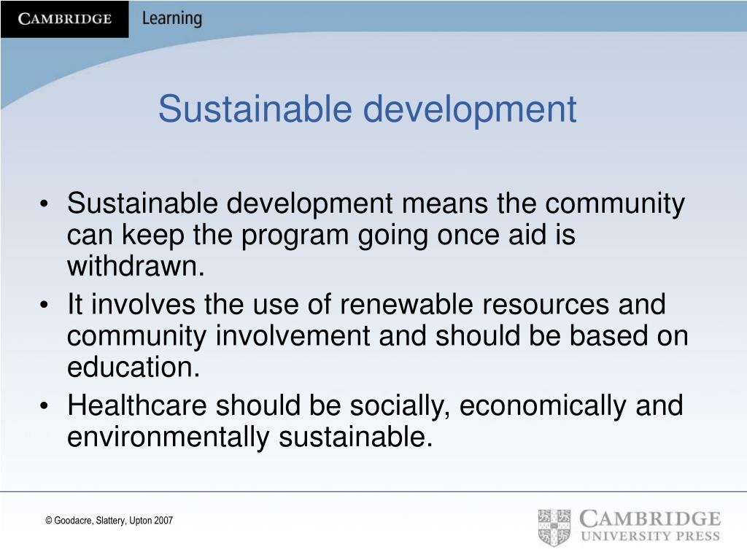The image size is (747, 560).
Task: Click the Cambridge black logo box
Action: pyautogui.click(x=64, y=19)
